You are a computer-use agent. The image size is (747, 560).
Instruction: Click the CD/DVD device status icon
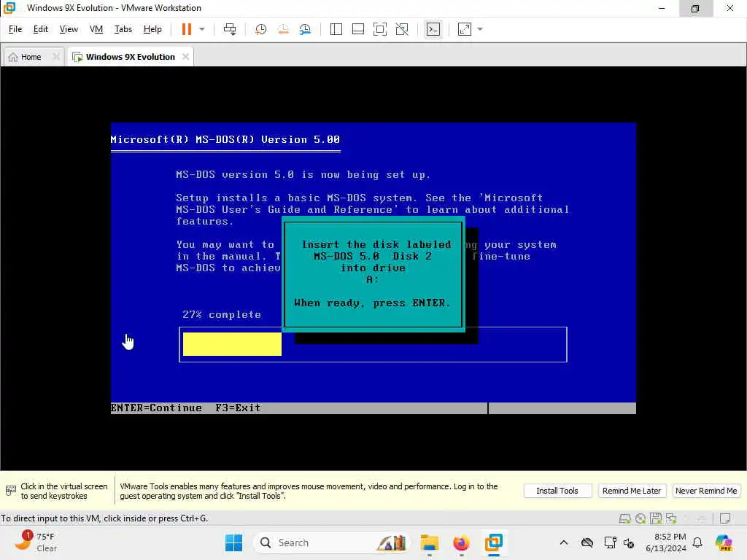(640, 518)
